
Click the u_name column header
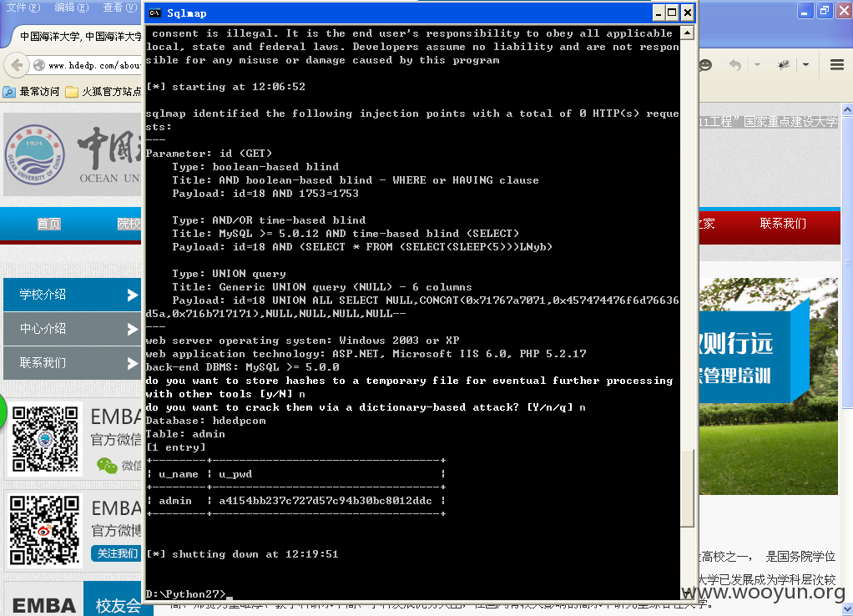click(179, 474)
